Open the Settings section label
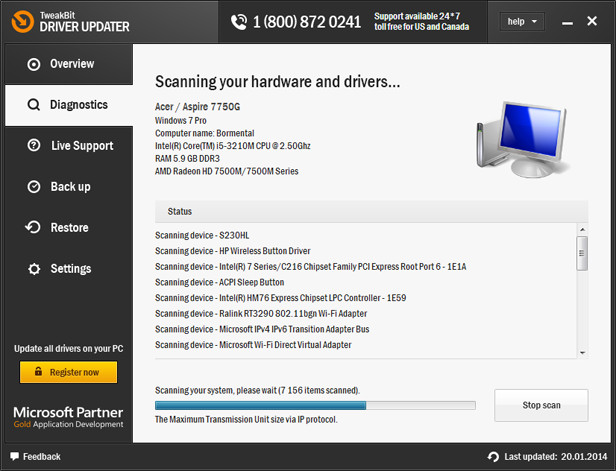 click(71, 269)
